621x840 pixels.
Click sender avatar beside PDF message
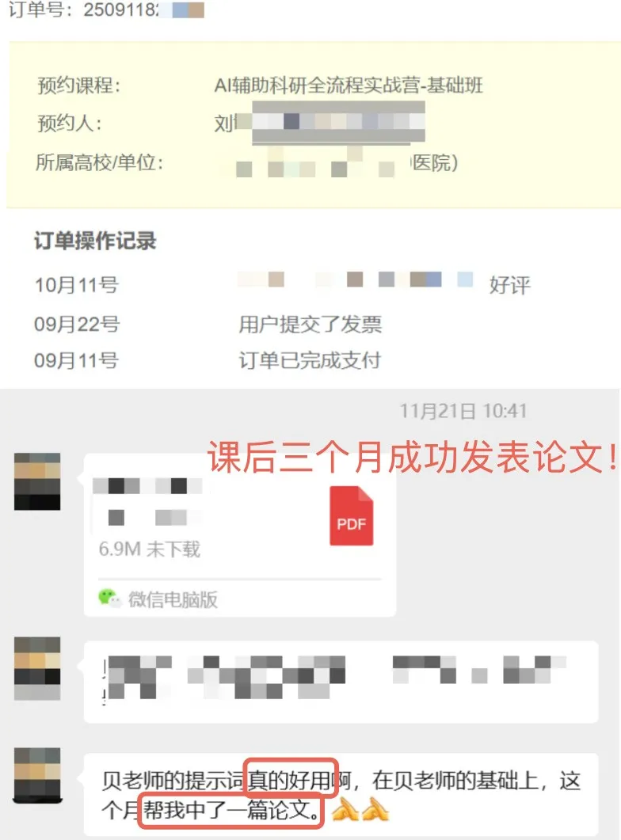37,481
